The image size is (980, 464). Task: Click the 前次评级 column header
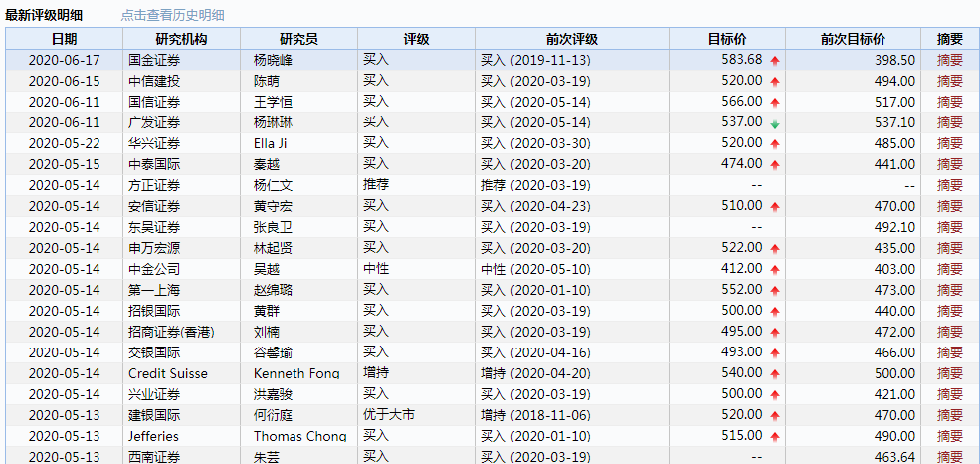pyautogui.click(x=572, y=39)
